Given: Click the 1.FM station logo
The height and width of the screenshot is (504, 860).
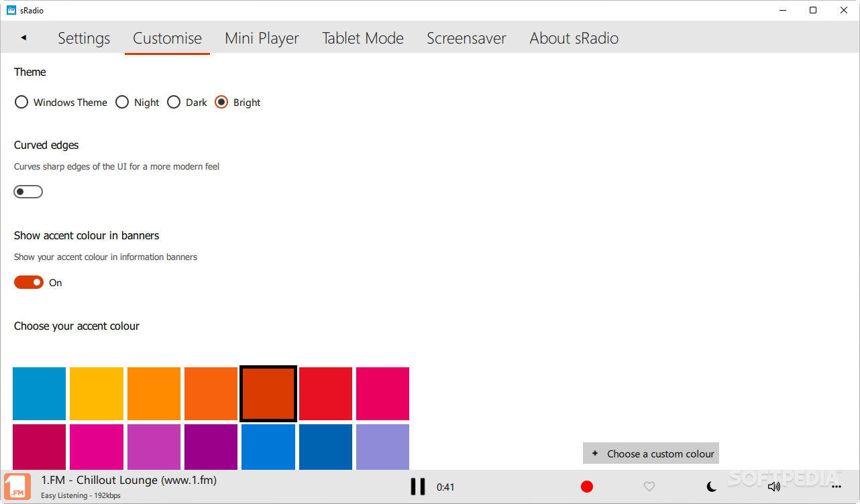Looking at the screenshot, I should point(17,487).
